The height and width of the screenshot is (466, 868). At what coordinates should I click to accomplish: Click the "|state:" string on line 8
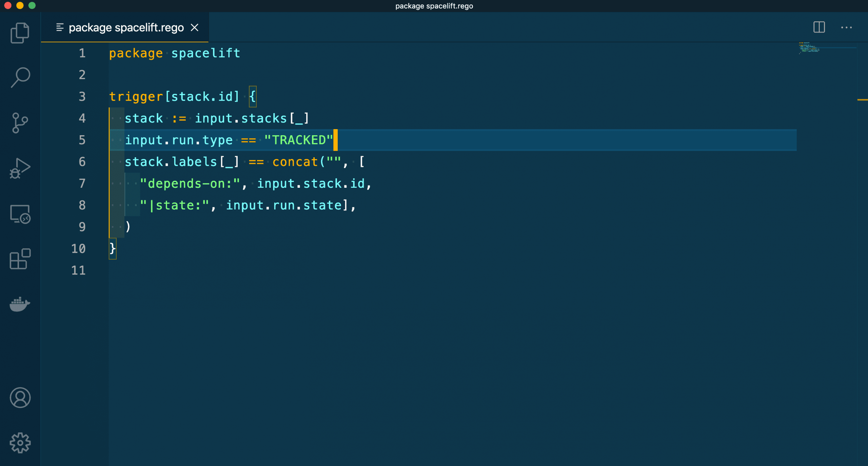pos(175,205)
